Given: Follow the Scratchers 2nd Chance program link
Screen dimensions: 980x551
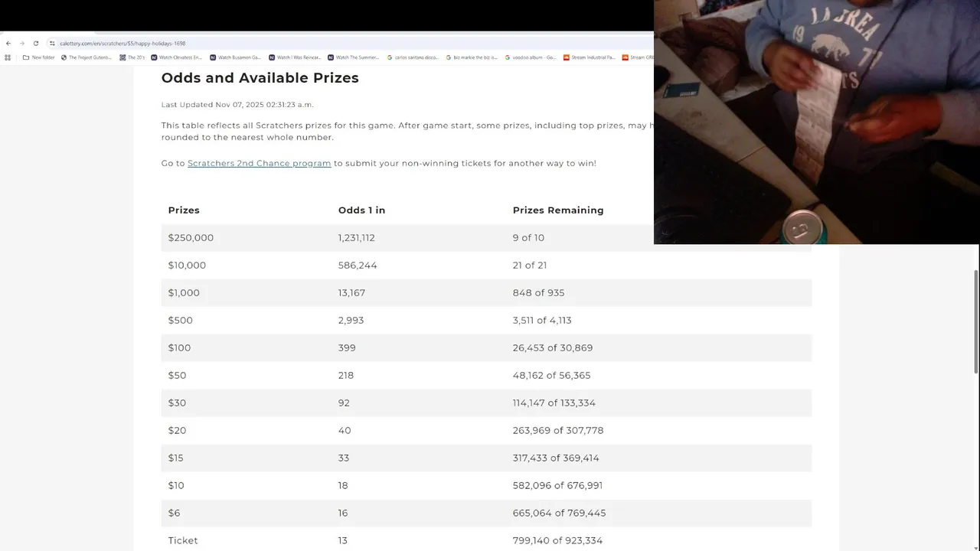Looking at the screenshot, I should pyautogui.click(x=259, y=163).
